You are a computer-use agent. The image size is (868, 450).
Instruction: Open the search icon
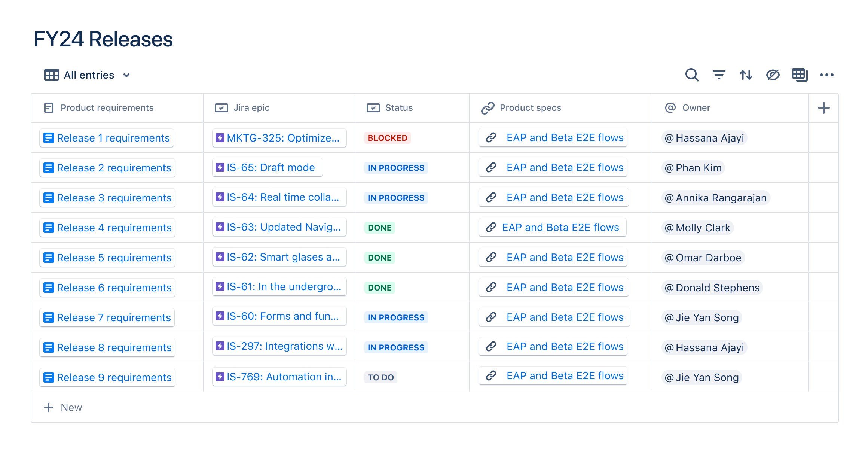[692, 75]
